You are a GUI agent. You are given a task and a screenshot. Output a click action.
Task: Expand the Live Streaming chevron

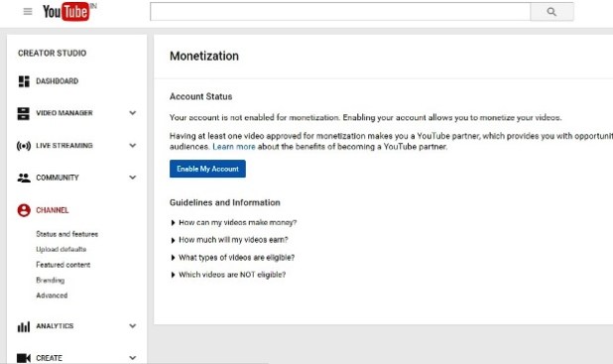click(133, 146)
